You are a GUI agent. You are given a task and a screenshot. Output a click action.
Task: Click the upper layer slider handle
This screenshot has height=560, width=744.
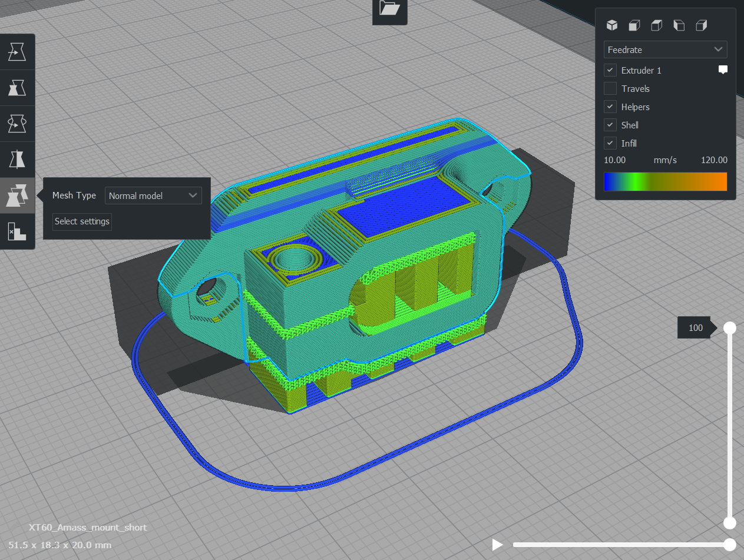tap(730, 328)
